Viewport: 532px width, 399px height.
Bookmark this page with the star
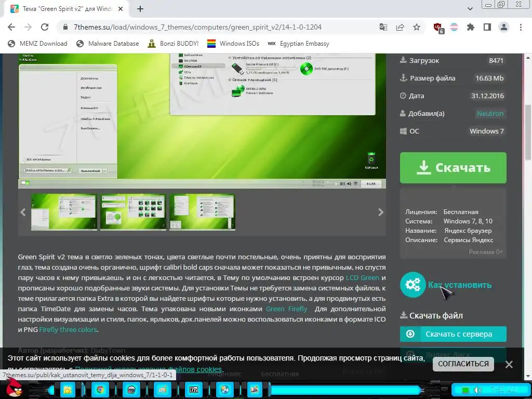point(417,27)
